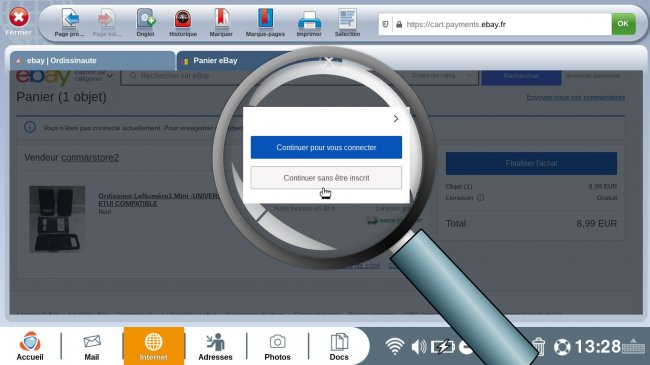Open Accueil in the bottom bar
Screen dimensions: 650x365
coord(30,346)
